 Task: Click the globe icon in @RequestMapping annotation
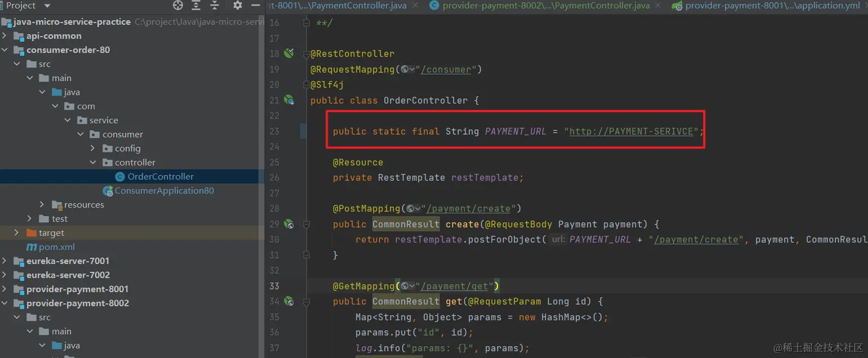click(404, 69)
